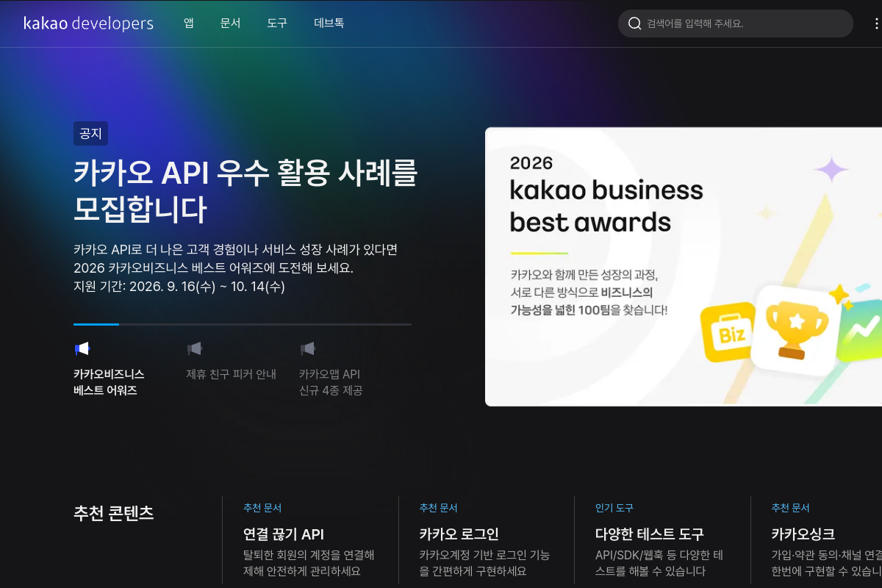Open the 카카오 로그인 recommended document
This screenshot has height=588, width=882.
459,534
